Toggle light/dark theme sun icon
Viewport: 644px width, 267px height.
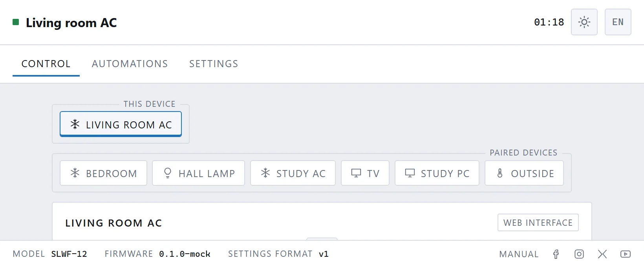click(x=584, y=22)
